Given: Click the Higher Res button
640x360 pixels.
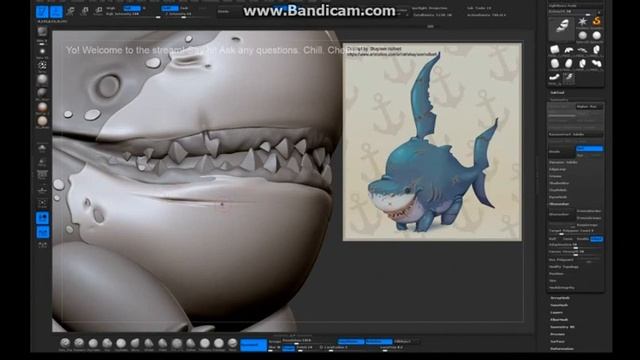Looking at the screenshot, I should click(589, 107).
